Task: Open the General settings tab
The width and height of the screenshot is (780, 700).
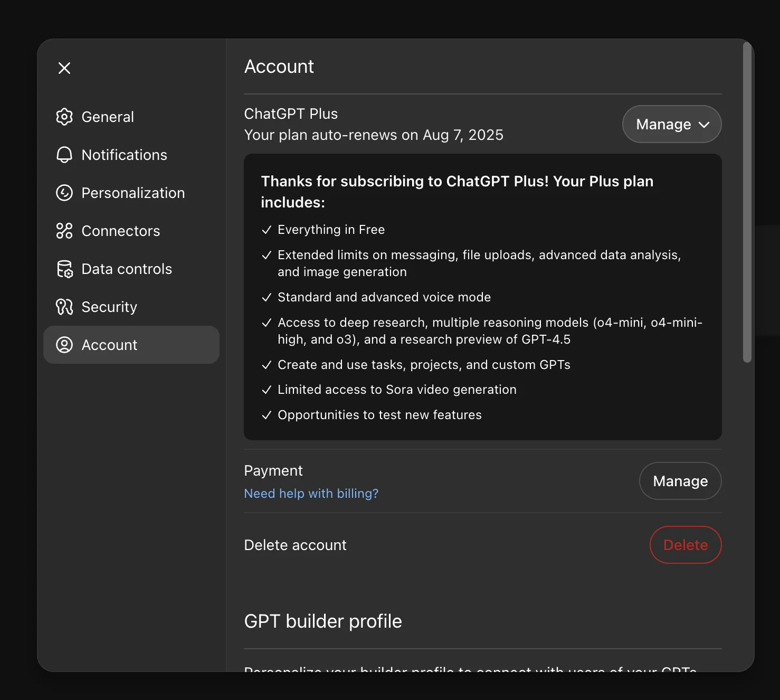Action: [108, 117]
